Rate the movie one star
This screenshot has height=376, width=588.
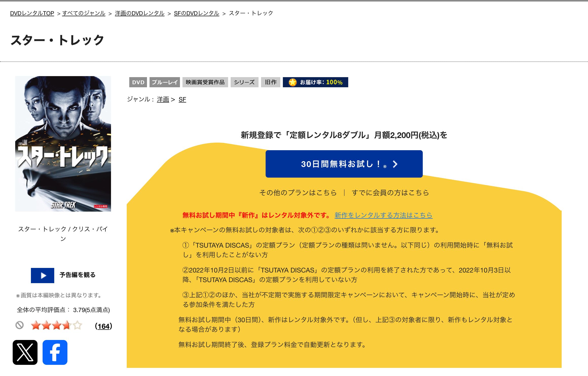[35, 325]
